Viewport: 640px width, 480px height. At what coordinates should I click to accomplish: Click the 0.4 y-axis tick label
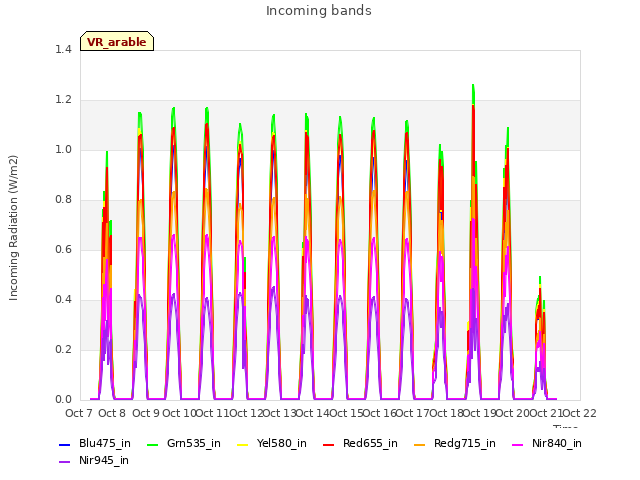pyautogui.click(x=63, y=300)
